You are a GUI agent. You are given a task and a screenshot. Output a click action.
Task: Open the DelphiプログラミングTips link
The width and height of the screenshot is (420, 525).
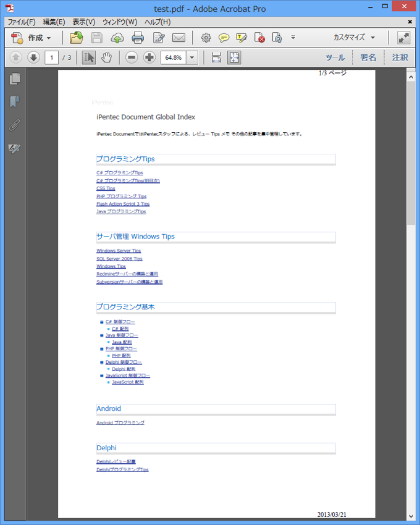pos(122,470)
